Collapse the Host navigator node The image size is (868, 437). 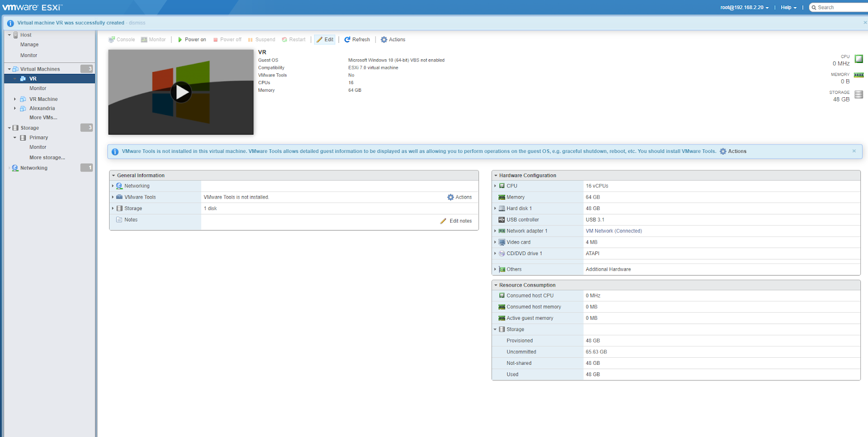[9, 35]
